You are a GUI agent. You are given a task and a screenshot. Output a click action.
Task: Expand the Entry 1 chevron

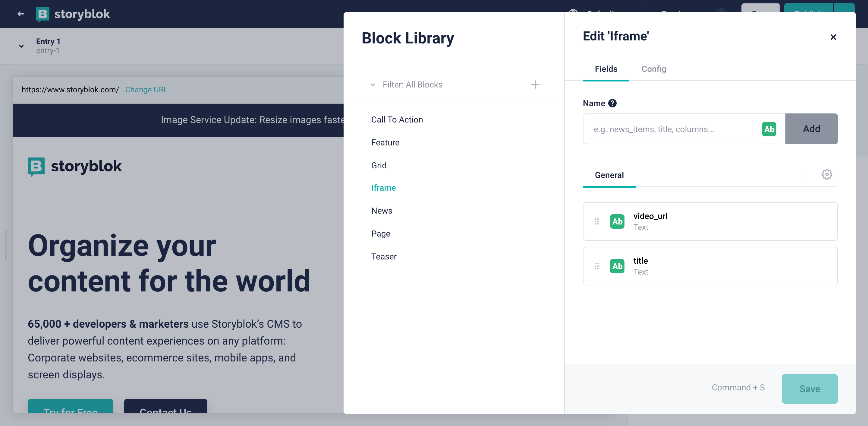click(21, 46)
